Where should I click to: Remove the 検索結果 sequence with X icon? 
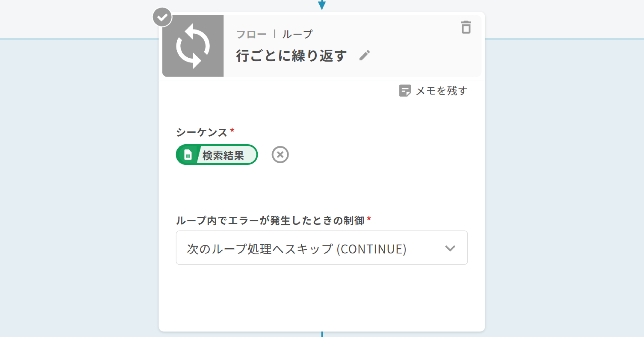click(280, 155)
